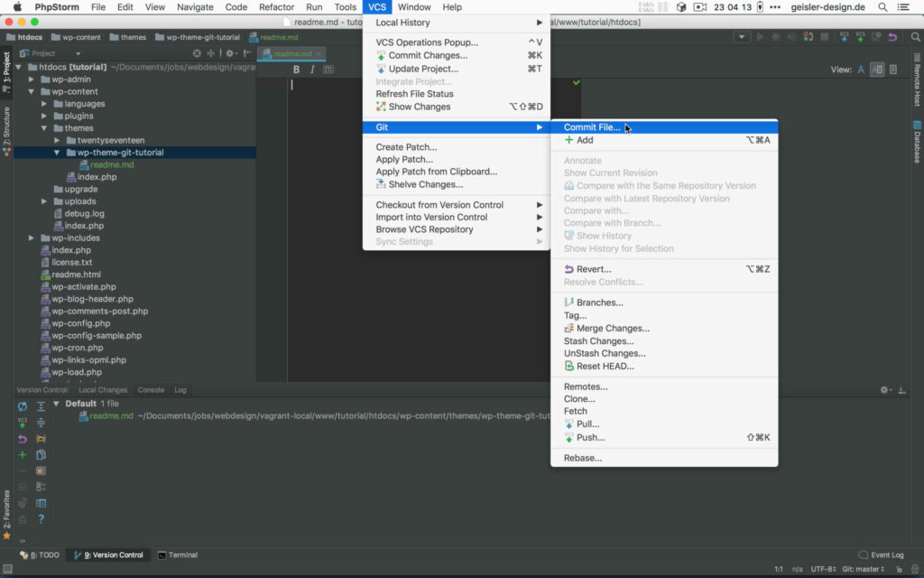Toggle the Database tool window stripe button

tap(918, 142)
